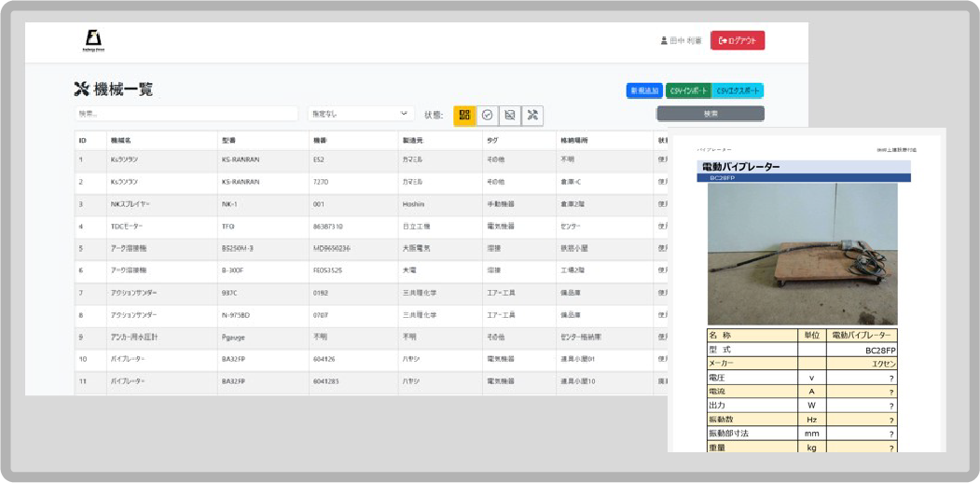The width and height of the screenshot is (980, 483).
Task: Click the search text input field
Action: [186, 114]
